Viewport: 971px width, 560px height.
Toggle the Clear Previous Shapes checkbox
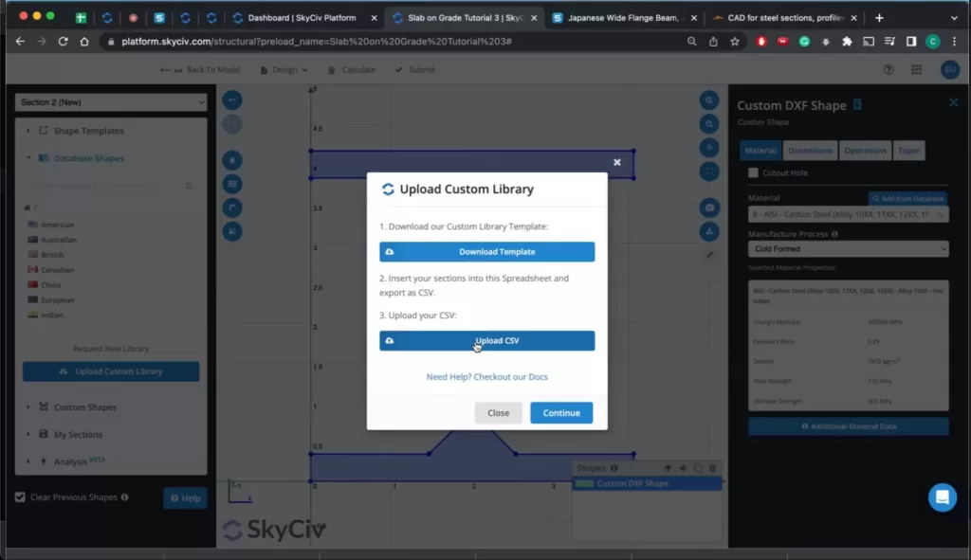21,497
